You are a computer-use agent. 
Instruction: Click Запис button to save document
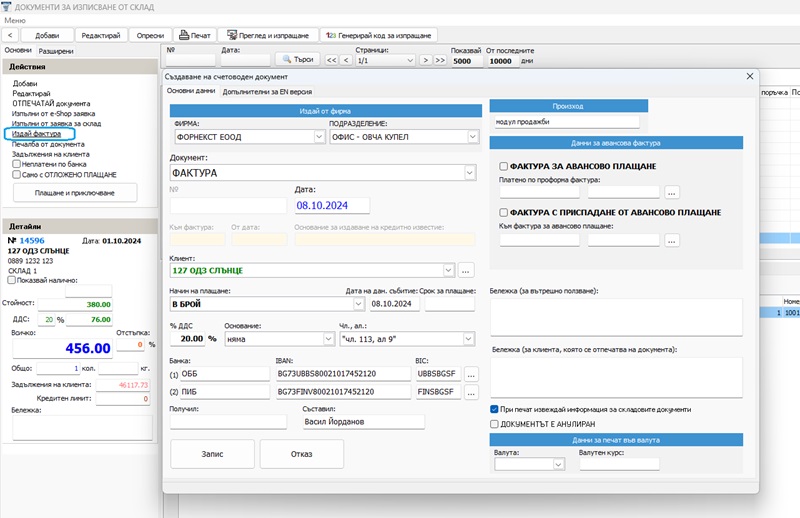(x=212, y=454)
